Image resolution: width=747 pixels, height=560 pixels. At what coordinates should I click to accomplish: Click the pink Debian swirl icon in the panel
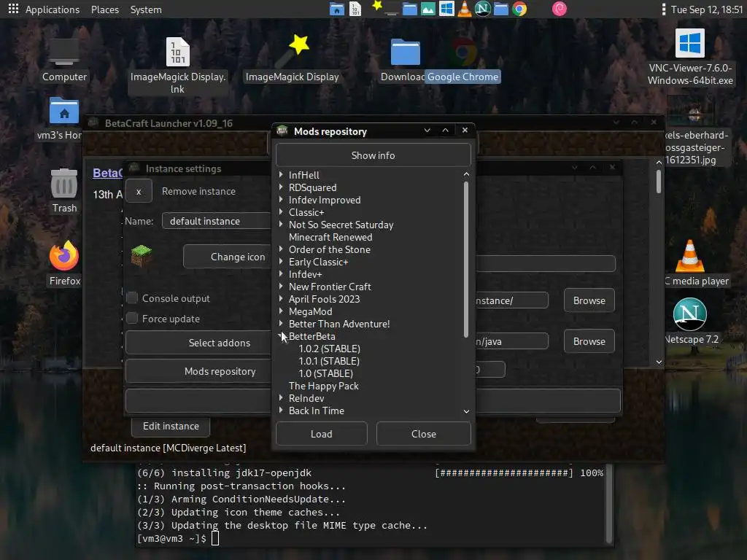(x=560, y=9)
